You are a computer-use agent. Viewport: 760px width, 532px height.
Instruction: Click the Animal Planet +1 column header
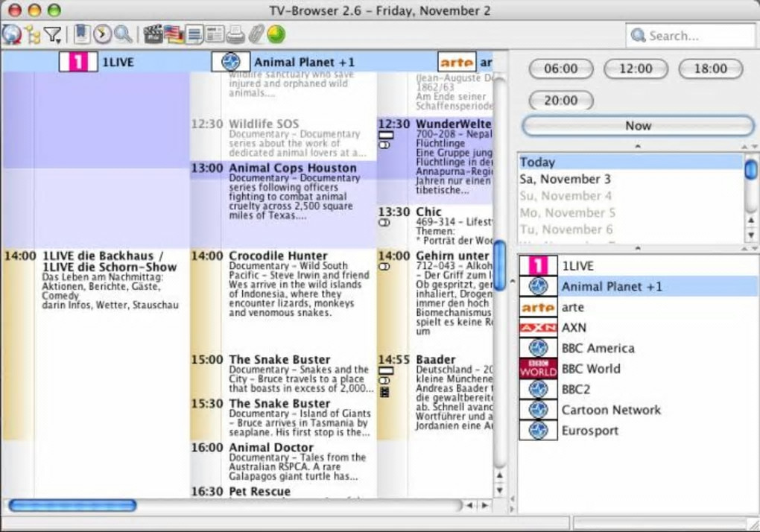coord(283,62)
